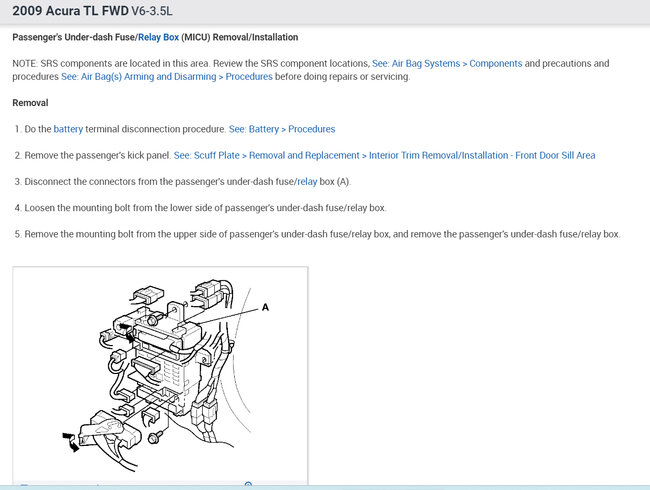Click the 'battery' link in step 1
Image resolution: width=650 pixels, height=490 pixels.
pos(68,129)
